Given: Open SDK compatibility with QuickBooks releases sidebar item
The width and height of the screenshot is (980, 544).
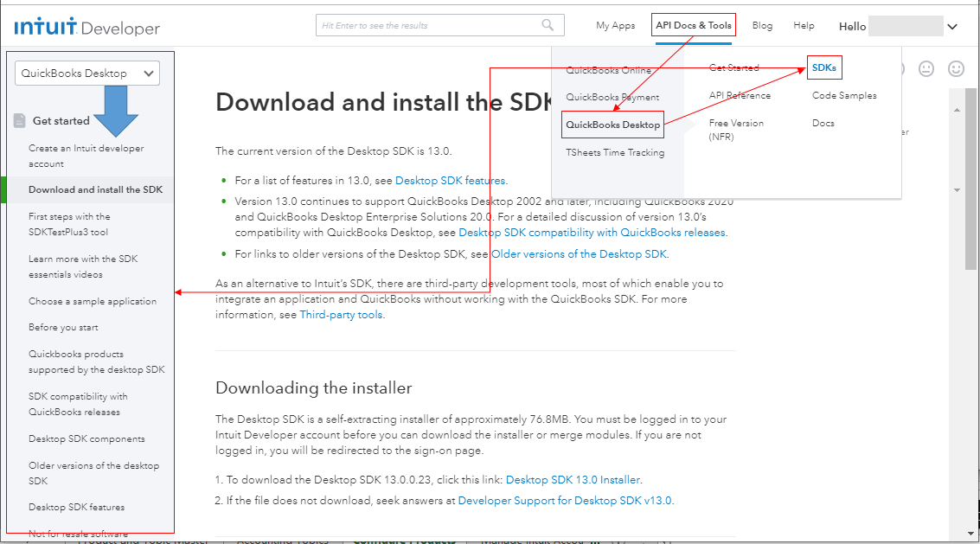Looking at the screenshot, I should (78, 404).
